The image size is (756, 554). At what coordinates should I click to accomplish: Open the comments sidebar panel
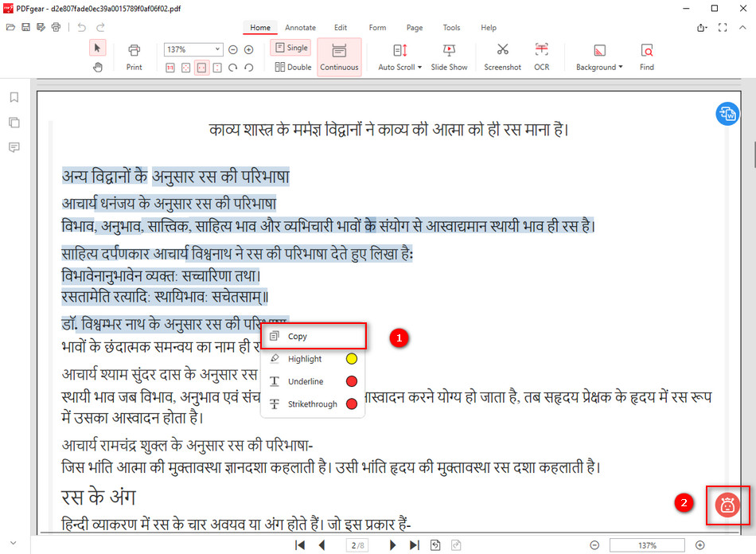(x=14, y=147)
